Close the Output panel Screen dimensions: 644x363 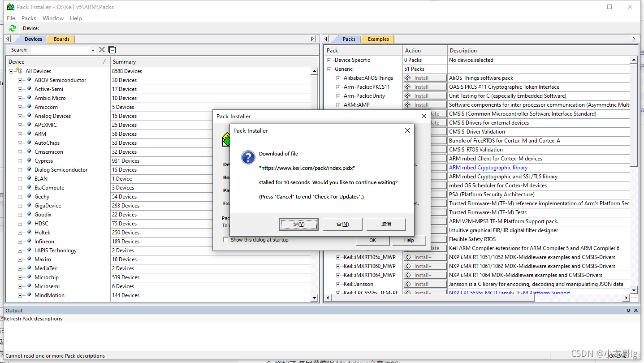click(x=636, y=310)
